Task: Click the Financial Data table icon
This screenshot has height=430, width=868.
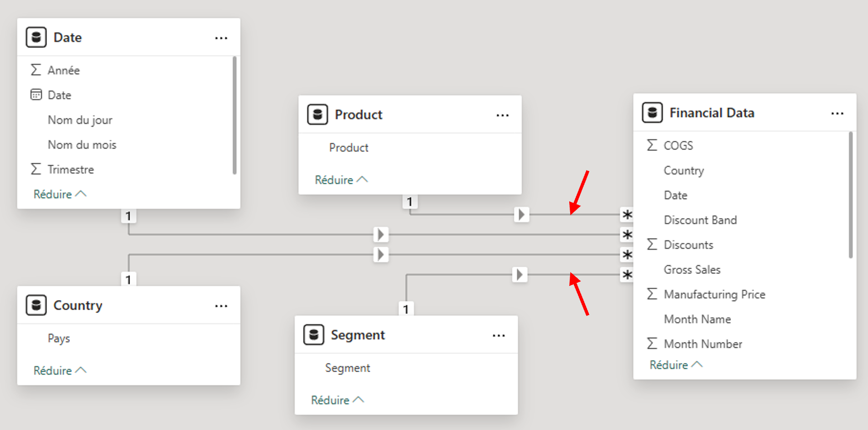Action: coord(652,113)
